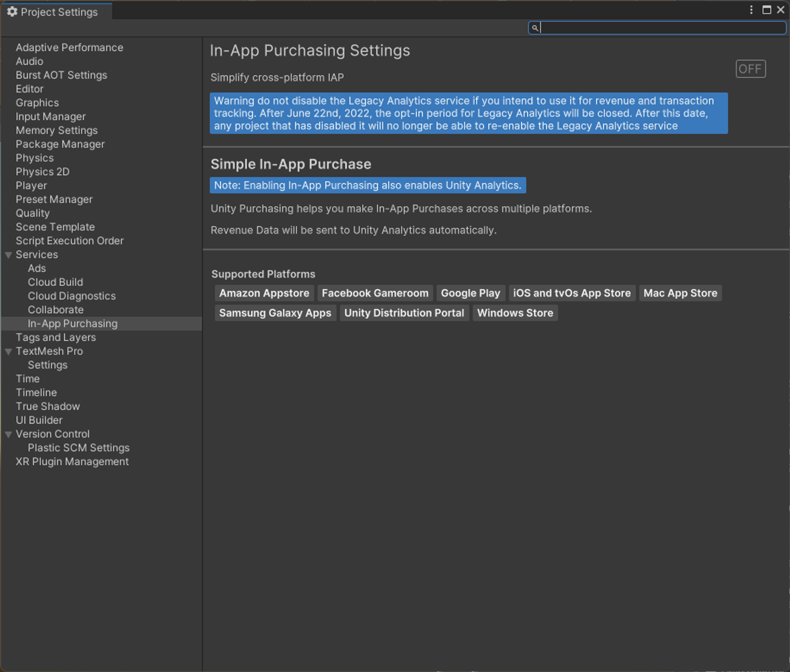This screenshot has height=672, width=790.
Task: Toggle In-App Purchasing OFF switch
Action: point(750,69)
